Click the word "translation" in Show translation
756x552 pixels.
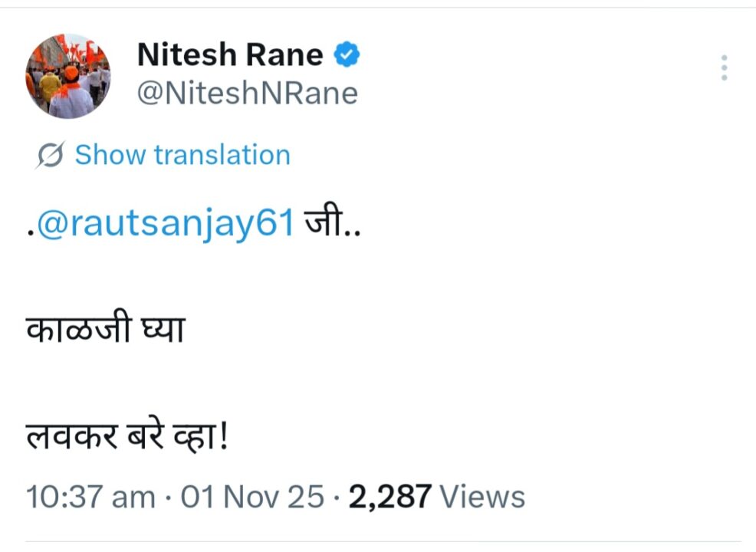(222, 156)
